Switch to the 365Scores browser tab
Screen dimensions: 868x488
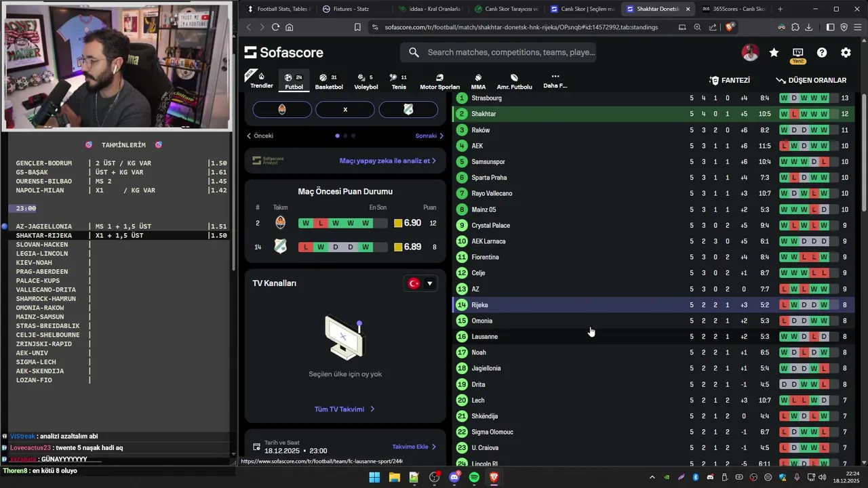click(733, 9)
